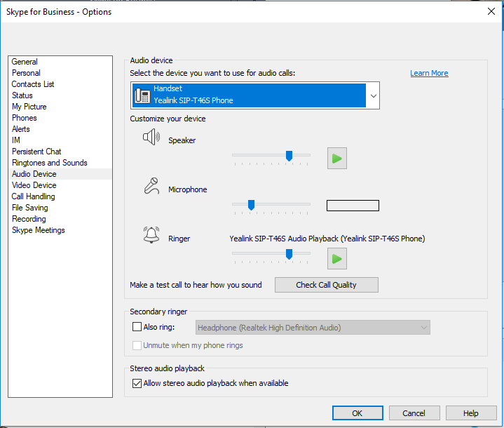Viewport: 504px width, 428px height.
Task: Click the Speaker volume slider handle
Action: point(289,156)
